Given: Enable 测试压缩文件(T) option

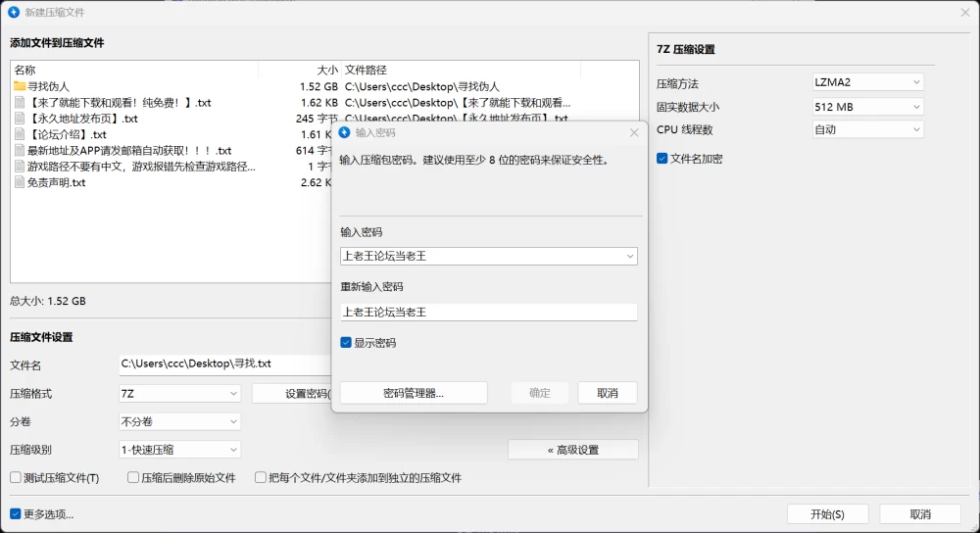Looking at the screenshot, I should 16,477.
